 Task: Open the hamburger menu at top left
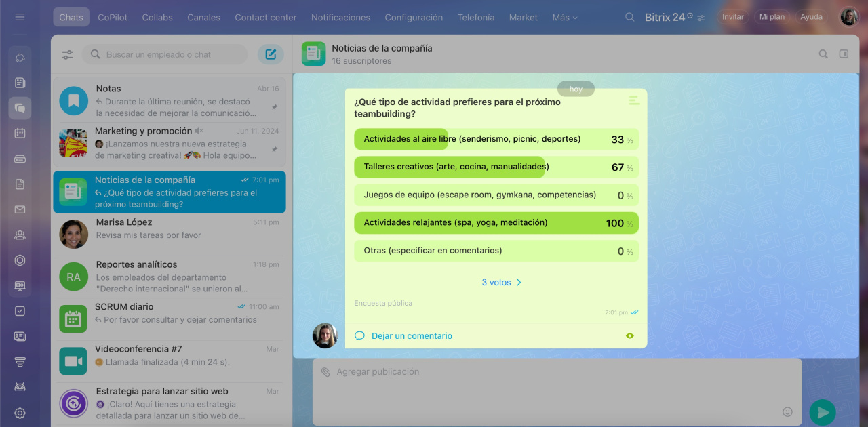[20, 17]
